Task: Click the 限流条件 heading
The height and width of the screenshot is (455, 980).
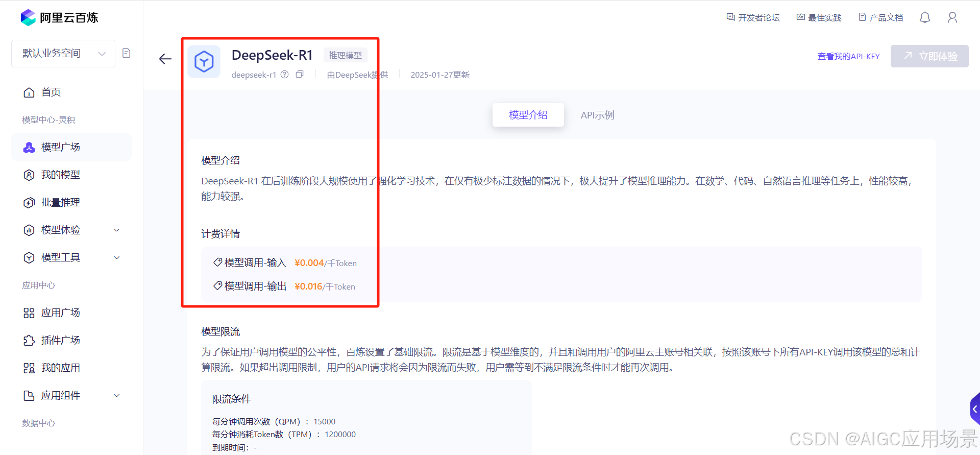Action: point(232,399)
